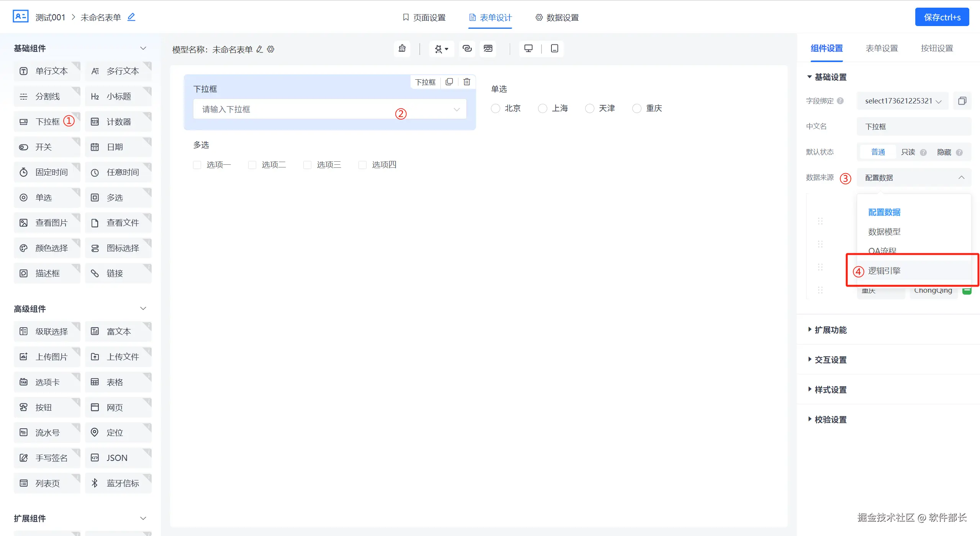Switch to the 表单设置 tab
Image resolution: width=980 pixels, height=536 pixels.
coord(882,48)
